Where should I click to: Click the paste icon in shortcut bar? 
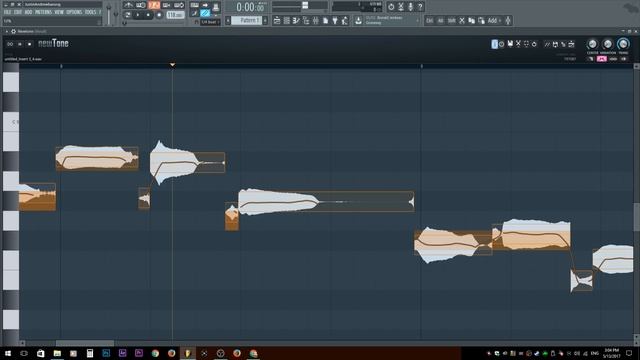coord(481,20)
